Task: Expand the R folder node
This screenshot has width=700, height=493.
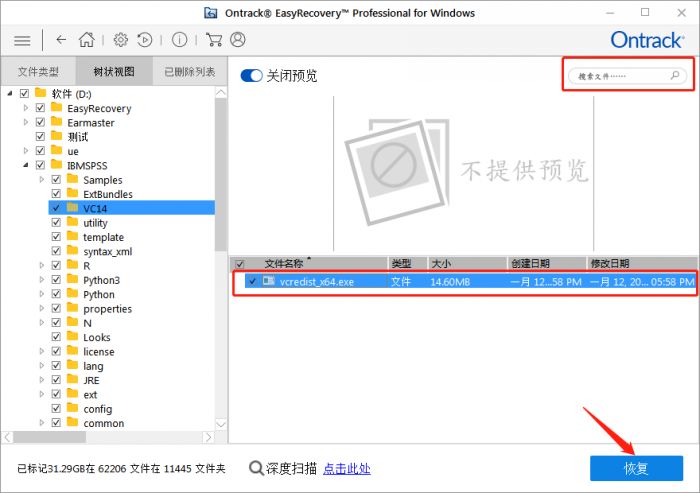Action: click(42, 265)
